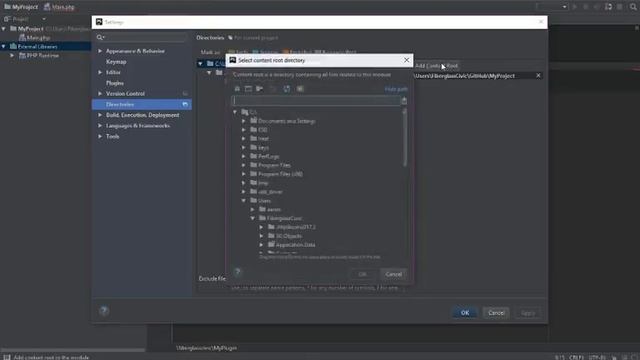640x360 pixels.
Task: Click OK in the Settings dialog
Action: point(465,313)
